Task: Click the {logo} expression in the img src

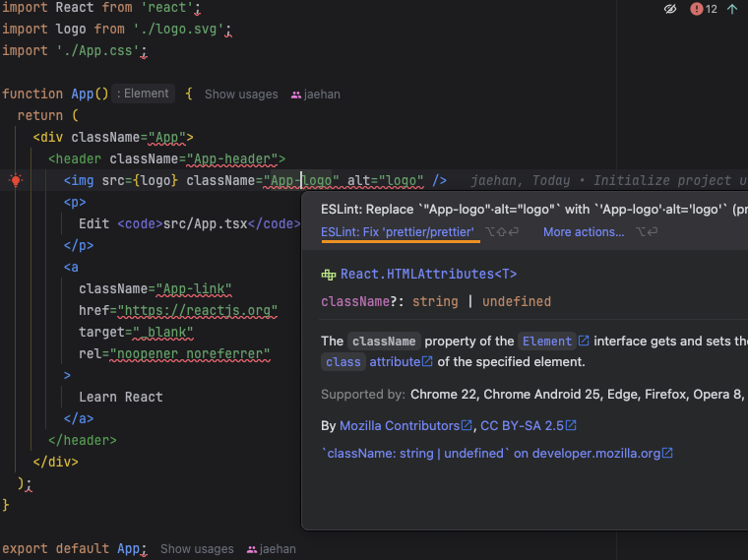Action: coord(156,180)
